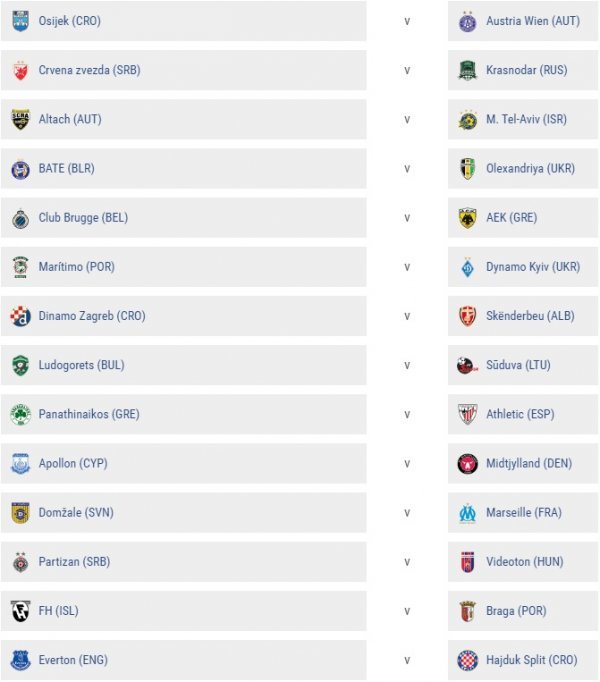The width and height of the screenshot is (600, 682).
Task: Click the Skënderbeu (ALB) team name
Action: tap(530, 316)
